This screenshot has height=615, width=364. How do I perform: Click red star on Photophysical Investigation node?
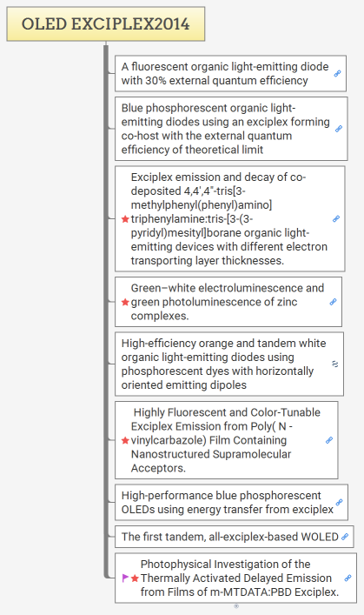135,578
